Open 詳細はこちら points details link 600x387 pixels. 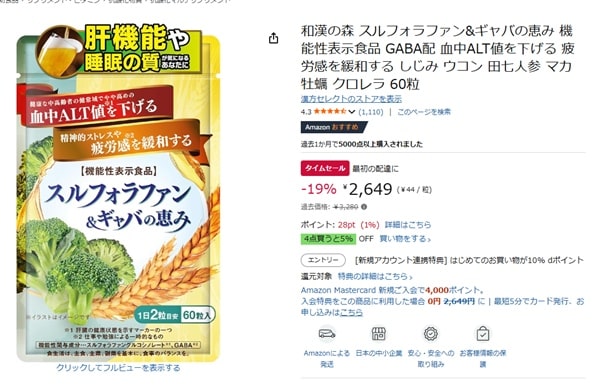[408, 225]
